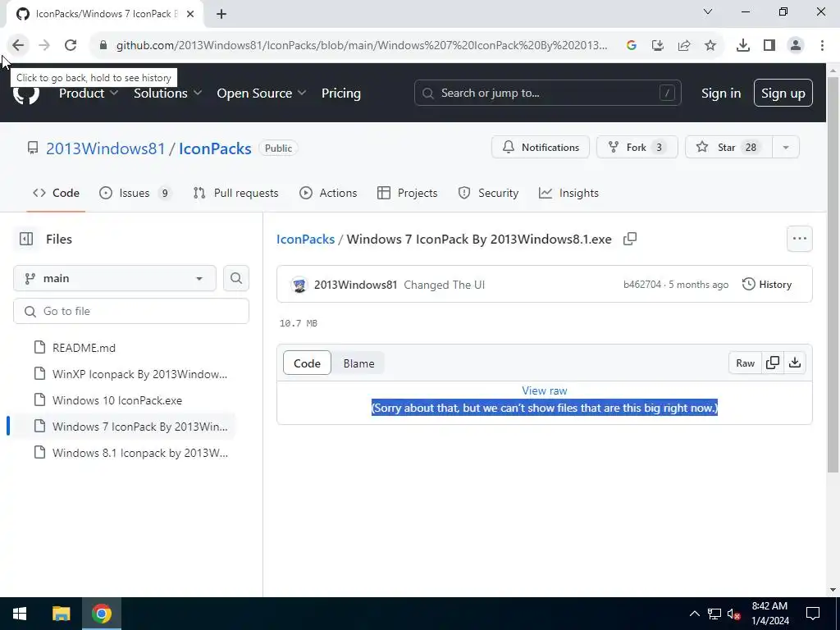Expand the Product menu
Screen dimensions: 840x630
[89, 94]
